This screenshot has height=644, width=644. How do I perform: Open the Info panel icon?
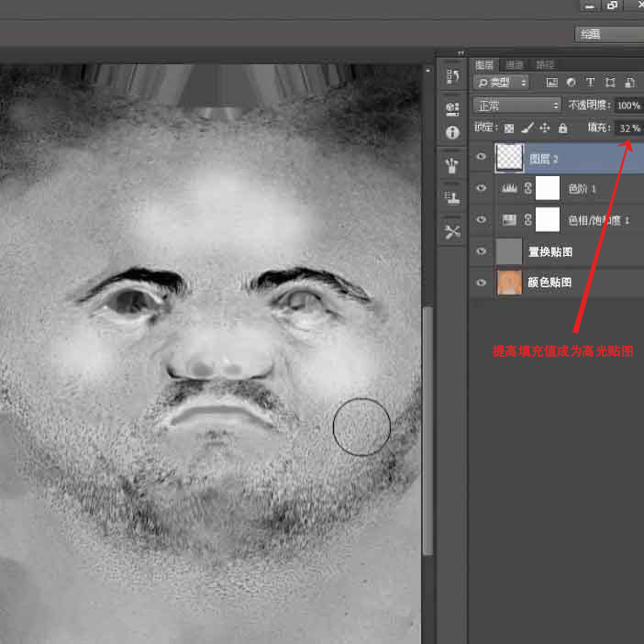click(451, 133)
